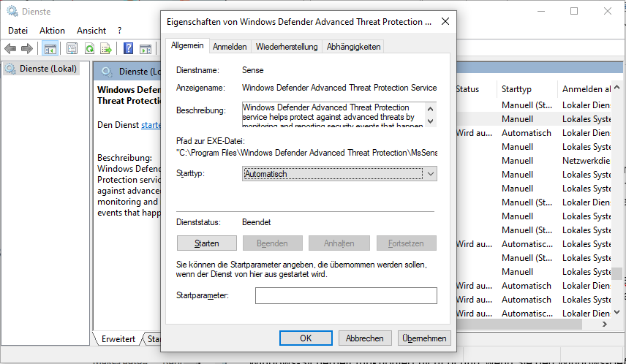Screen dimensions: 626x364
Task: Click the Dienstname value 'Sense'
Action: (253, 70)
